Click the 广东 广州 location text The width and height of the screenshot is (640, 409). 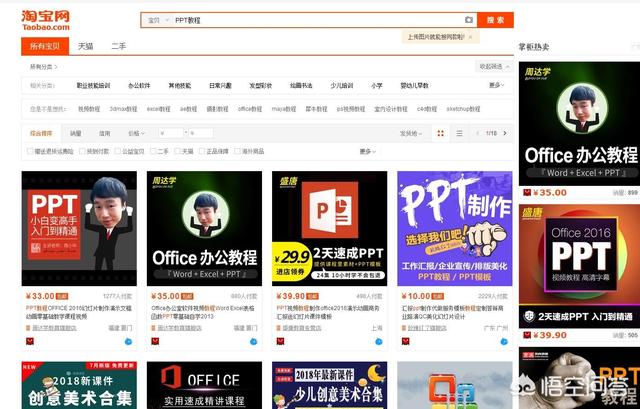click(496, 328)
